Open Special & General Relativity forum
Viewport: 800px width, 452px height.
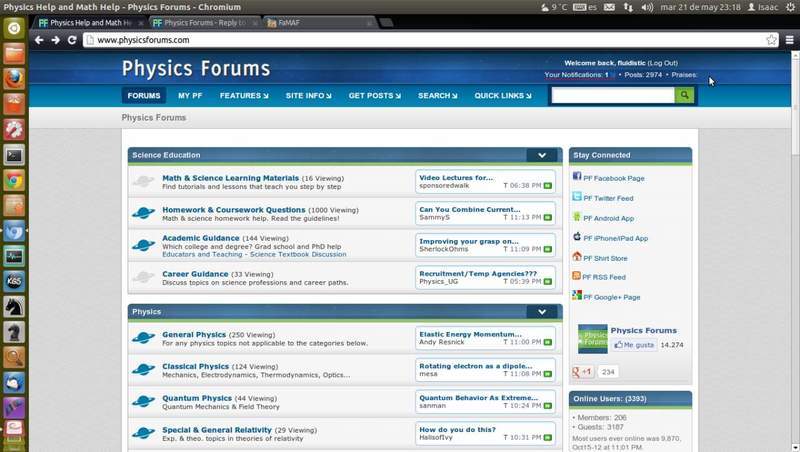pos(217,430)
